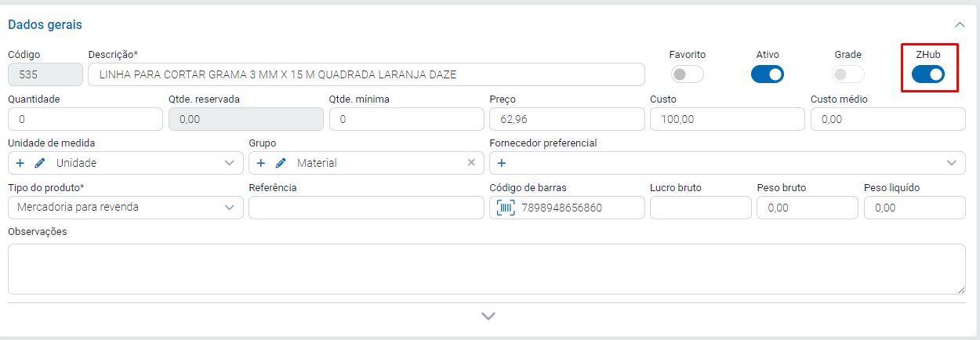The height and width of the screenshot is (340, 980).
Task: Click the Preço input field
Action: (x=565, y=119)
